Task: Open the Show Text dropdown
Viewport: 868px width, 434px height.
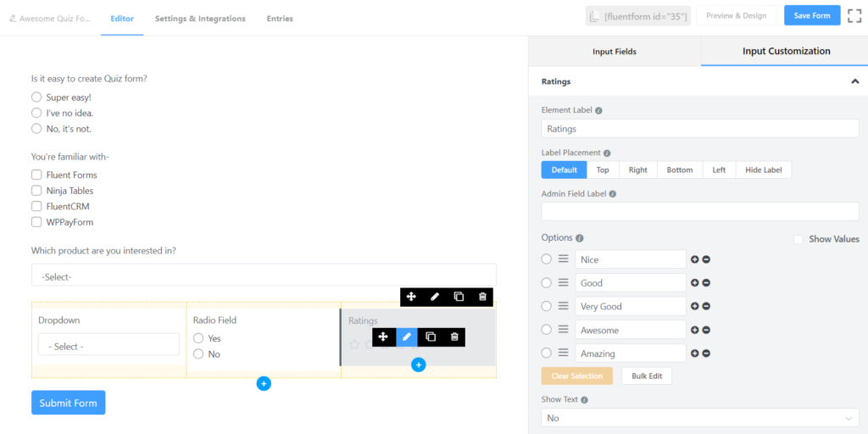Action: tap(699, 418)
